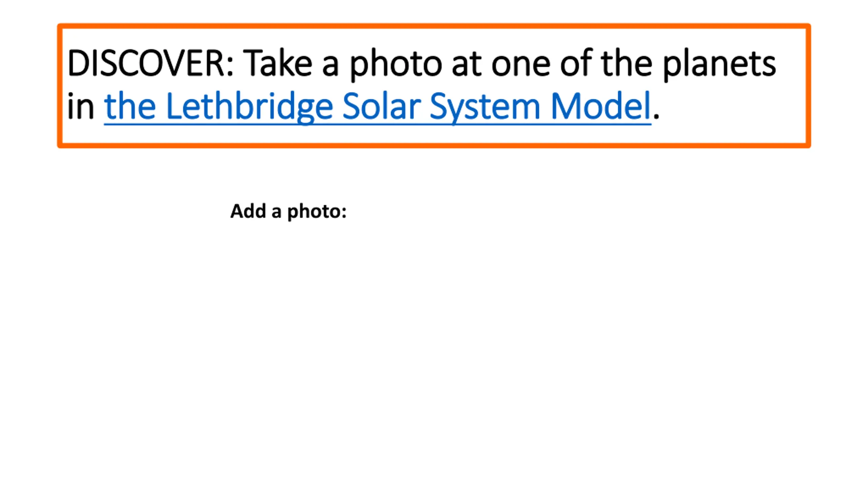Click the word in before the hyperlink
The width and height of the screenshot is (868, 488).
(80, 106)
